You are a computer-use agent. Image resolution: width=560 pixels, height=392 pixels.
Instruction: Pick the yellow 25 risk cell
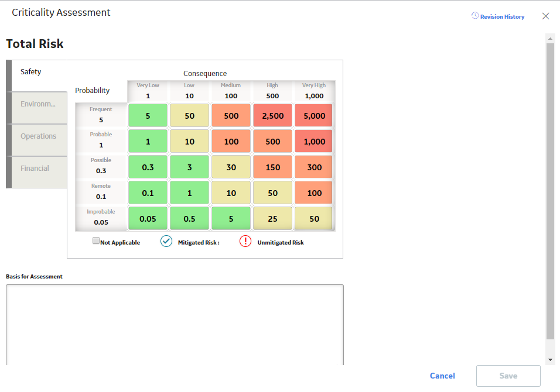point(272,218)
